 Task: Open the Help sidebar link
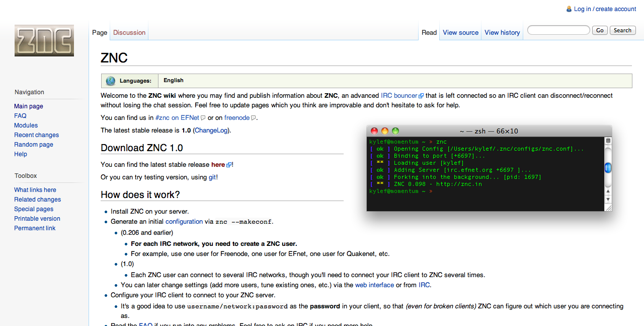point(21,154)
